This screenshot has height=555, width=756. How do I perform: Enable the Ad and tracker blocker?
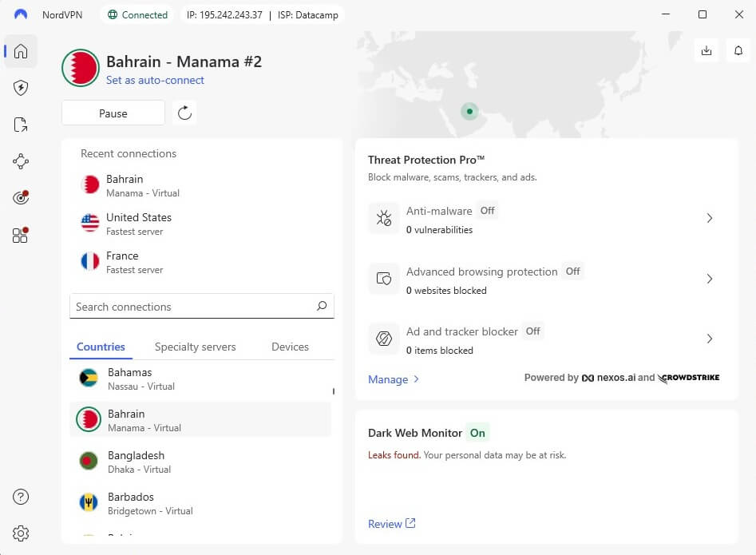tap(532, 331)
